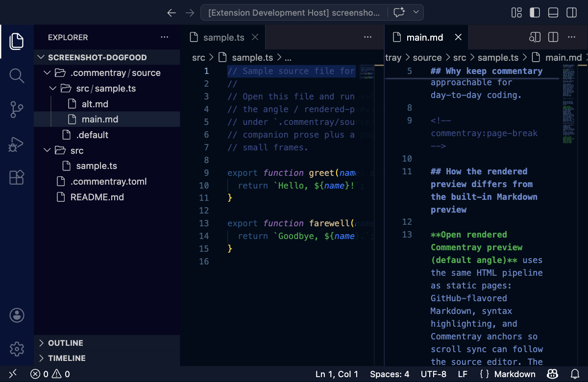Close the sample.ts tab

pyautogui.click(x=255, y=37)
